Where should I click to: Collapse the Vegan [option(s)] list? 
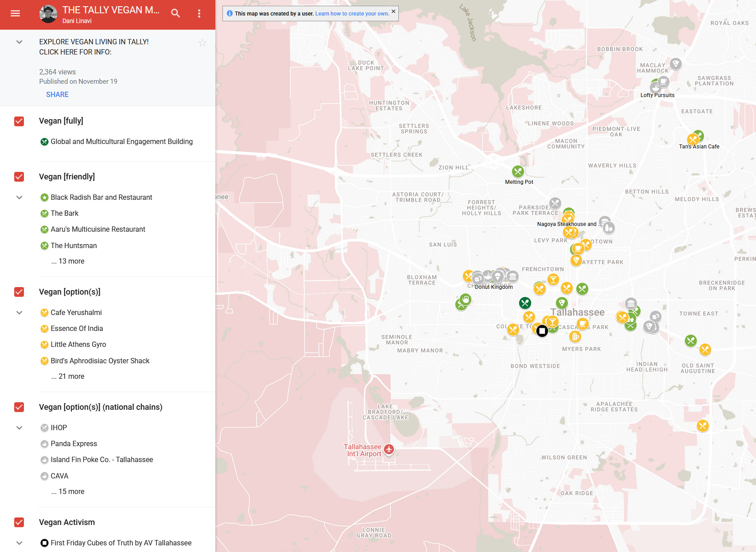[x=19, y=313]
